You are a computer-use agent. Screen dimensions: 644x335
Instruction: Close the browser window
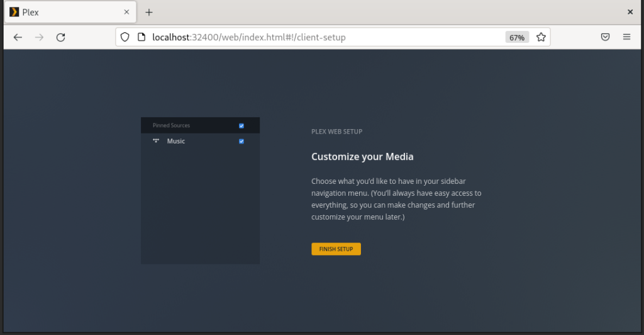[x=630, y=12]
